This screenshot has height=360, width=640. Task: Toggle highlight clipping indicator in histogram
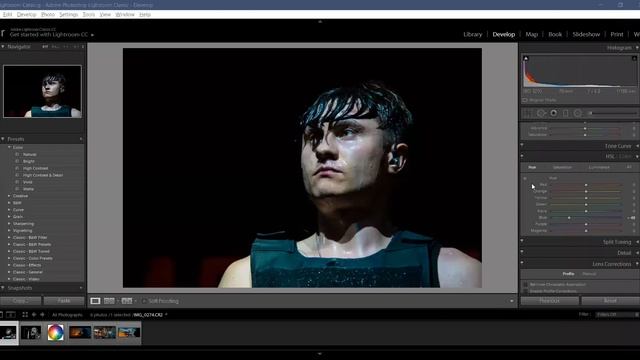coord(634,58)
